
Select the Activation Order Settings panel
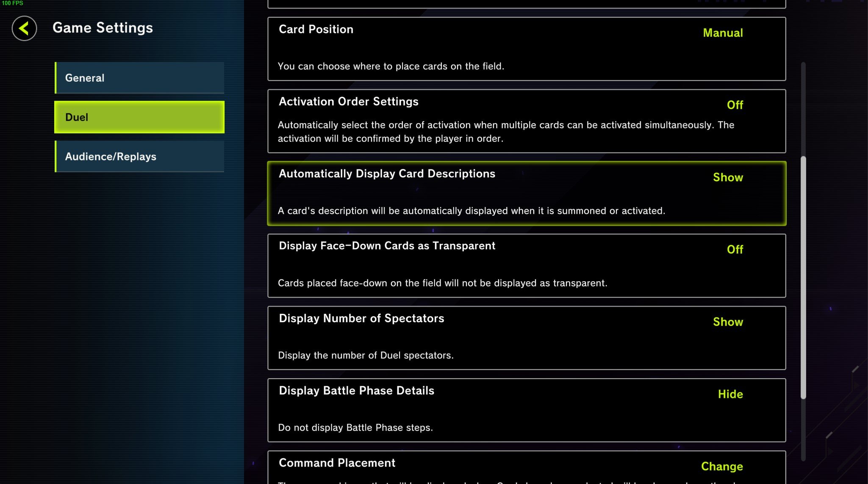[x=526, y=121]
